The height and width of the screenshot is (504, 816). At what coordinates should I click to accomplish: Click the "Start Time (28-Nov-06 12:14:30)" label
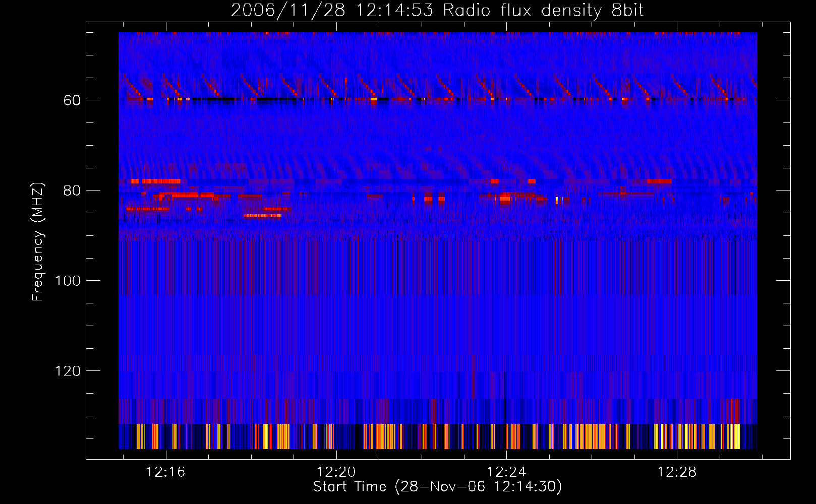pyautogui.click(x=437, y=487)
